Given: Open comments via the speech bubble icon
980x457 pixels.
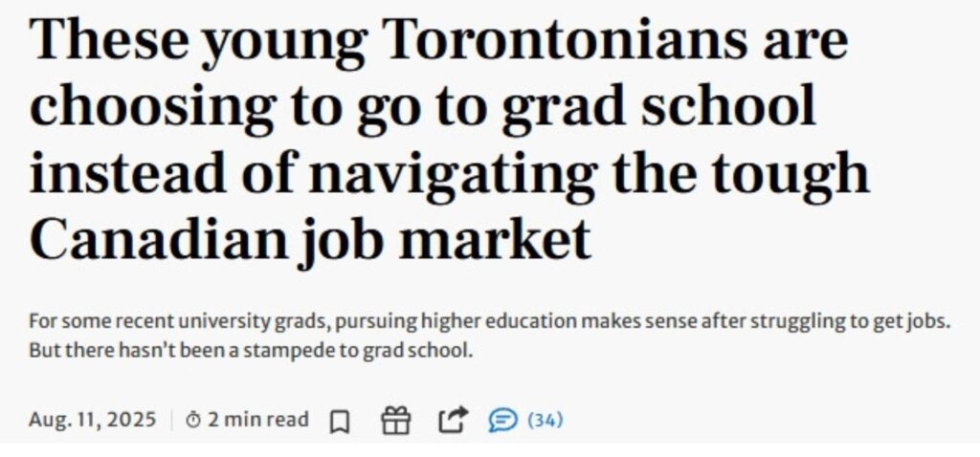Looking at the screenshot, I should 503,420.
